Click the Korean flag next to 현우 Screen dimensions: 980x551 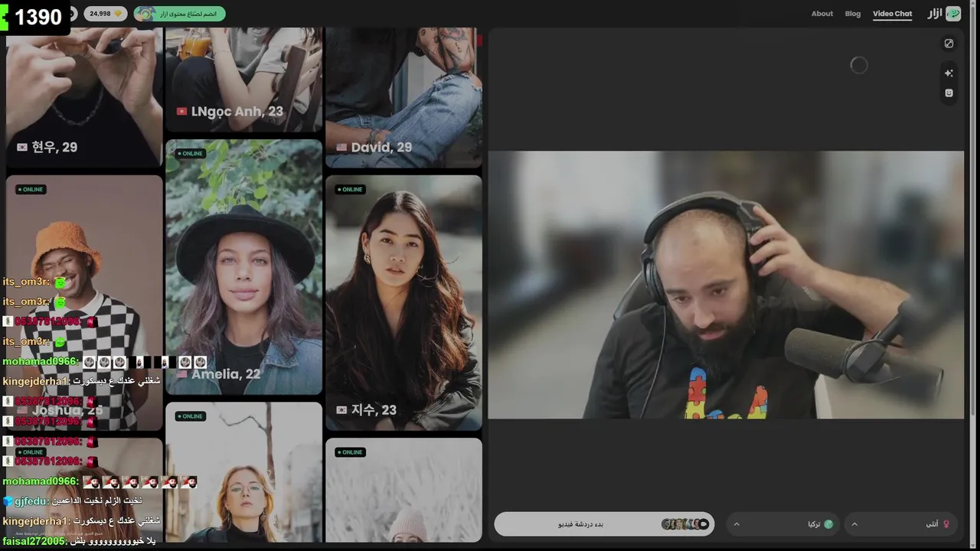click(22, 147)
